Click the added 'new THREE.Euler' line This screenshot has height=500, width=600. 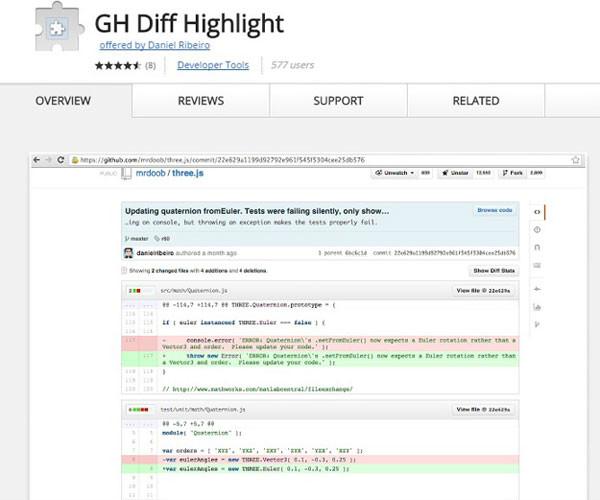320,469
